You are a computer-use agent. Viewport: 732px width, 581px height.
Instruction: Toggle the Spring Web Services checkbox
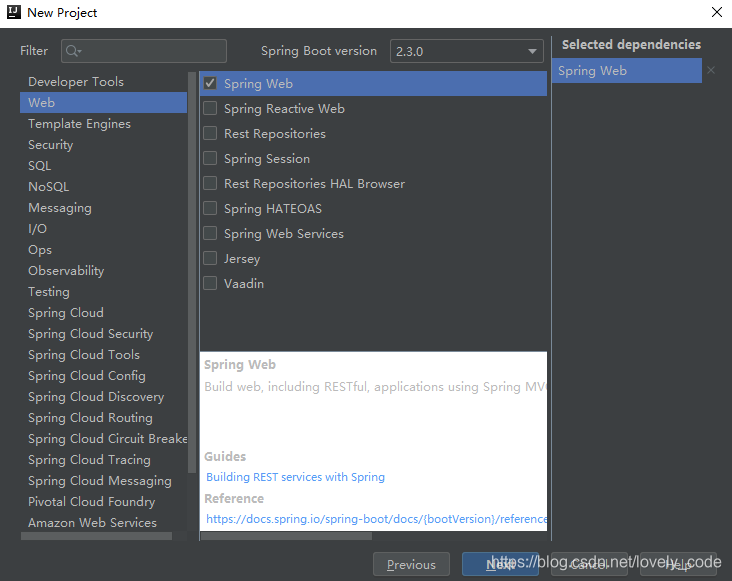[210, 233]
